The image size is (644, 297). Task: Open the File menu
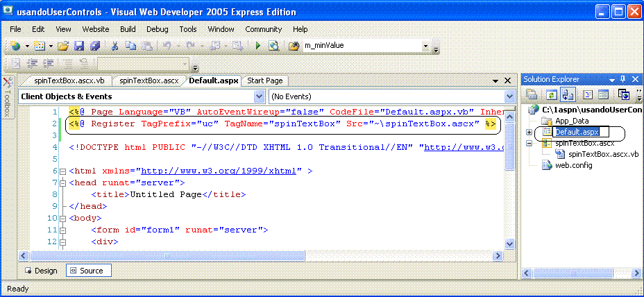click(x=15, y=29)
